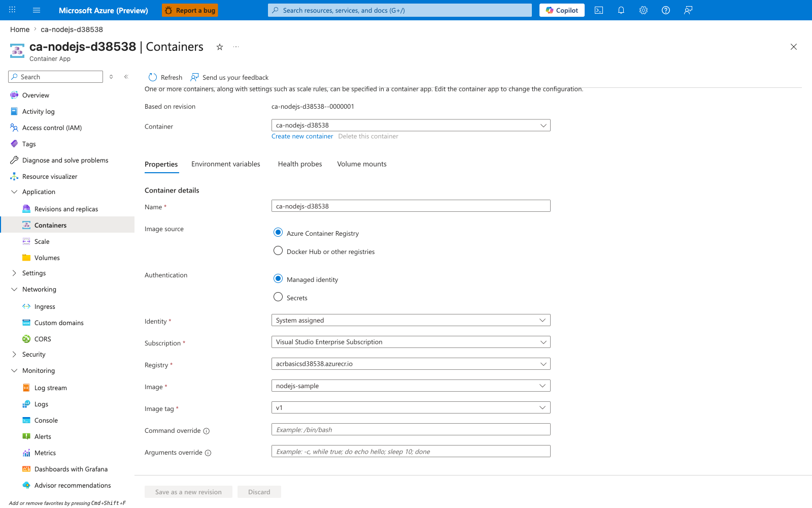Open the Identity dropdown

[411, 321]
